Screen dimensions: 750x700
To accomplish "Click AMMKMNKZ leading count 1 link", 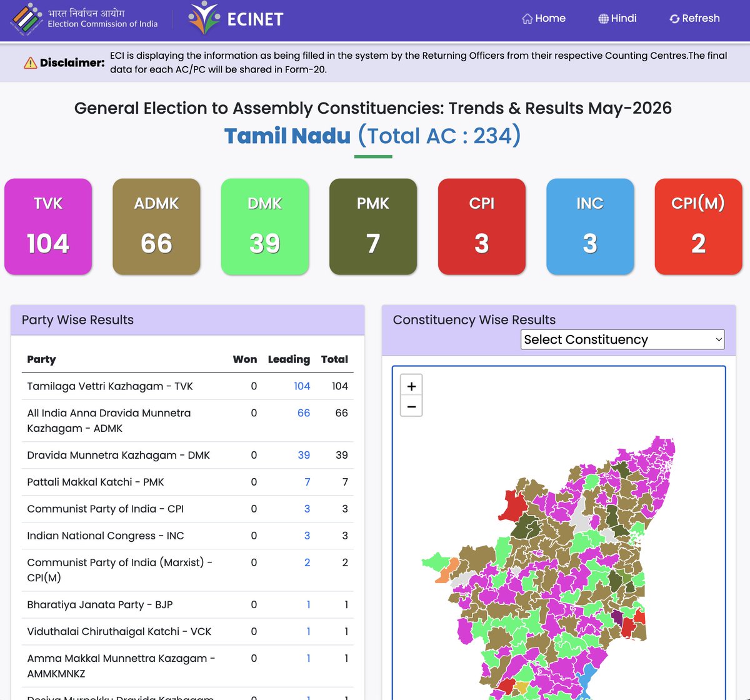I will click(309, 658).
